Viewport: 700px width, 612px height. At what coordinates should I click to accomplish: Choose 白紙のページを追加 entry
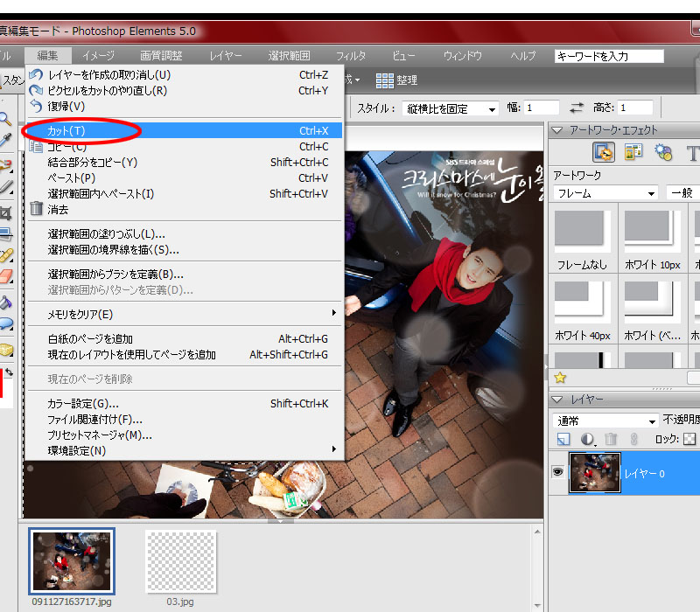click(x=185, y=339)
